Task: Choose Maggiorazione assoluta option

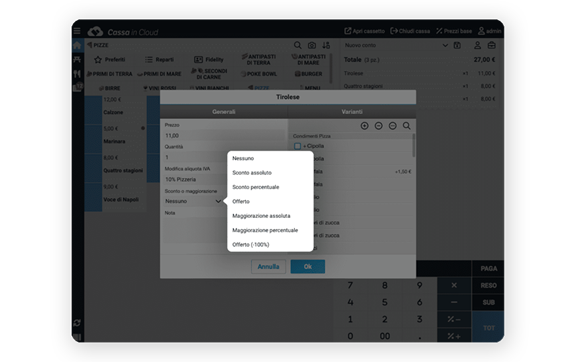Action: click(261, 216)
